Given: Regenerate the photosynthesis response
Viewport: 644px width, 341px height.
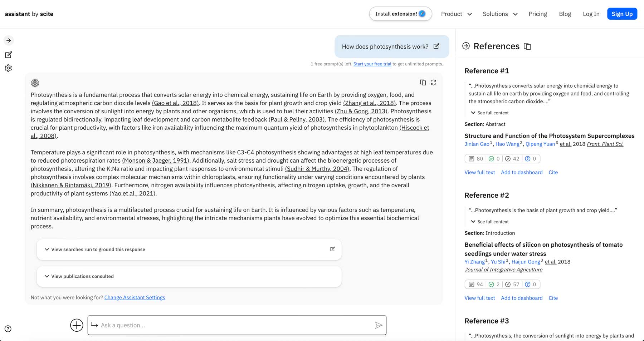Looking at the screenshot, I should click(x=434, y=82).
